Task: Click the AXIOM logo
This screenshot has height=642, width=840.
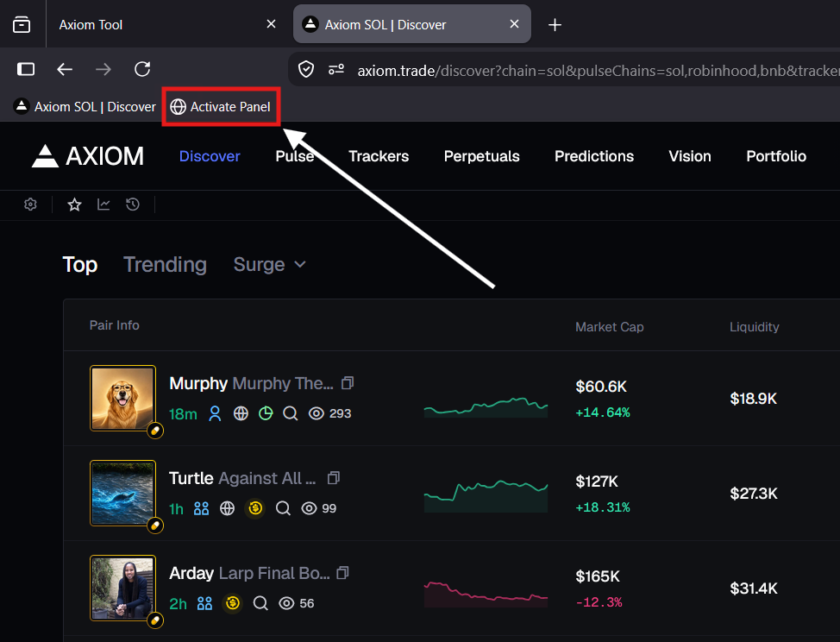Action: (87, 156)
